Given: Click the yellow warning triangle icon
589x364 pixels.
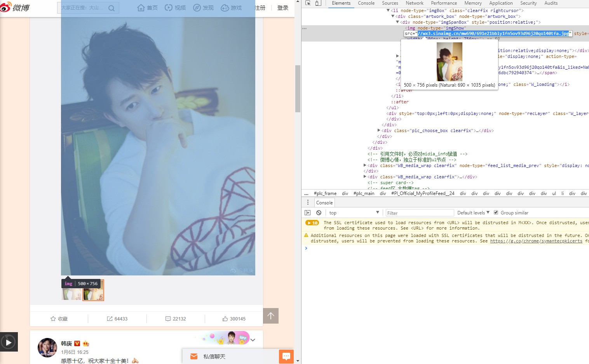Looking at the screenshot, I should 306,235.
